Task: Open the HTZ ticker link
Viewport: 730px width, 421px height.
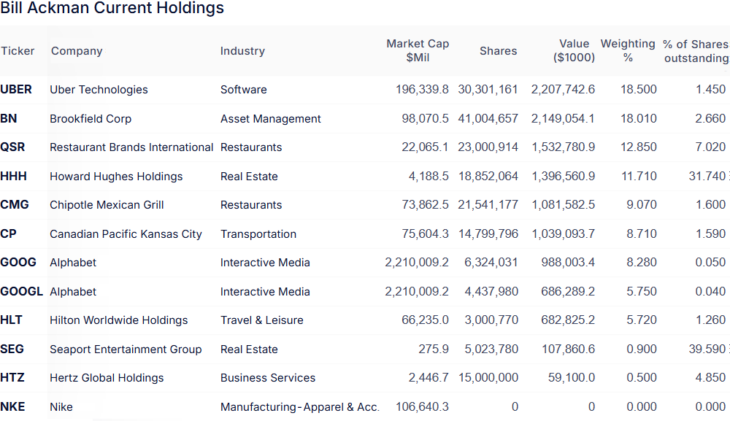Action: [x=12, y=378]
